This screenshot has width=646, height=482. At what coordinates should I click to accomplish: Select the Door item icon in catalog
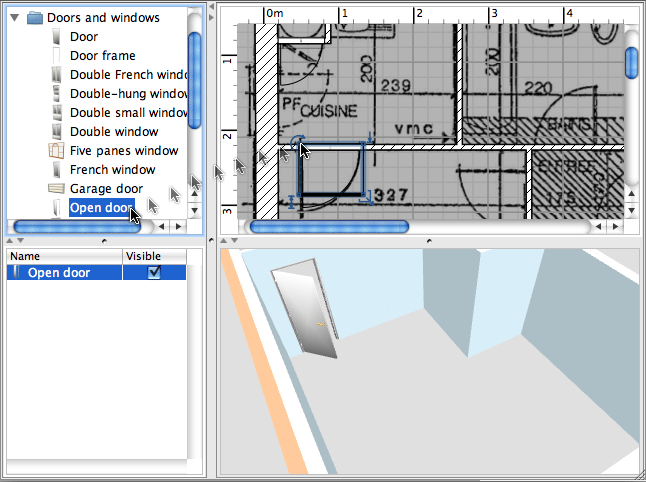click(56, 37)
